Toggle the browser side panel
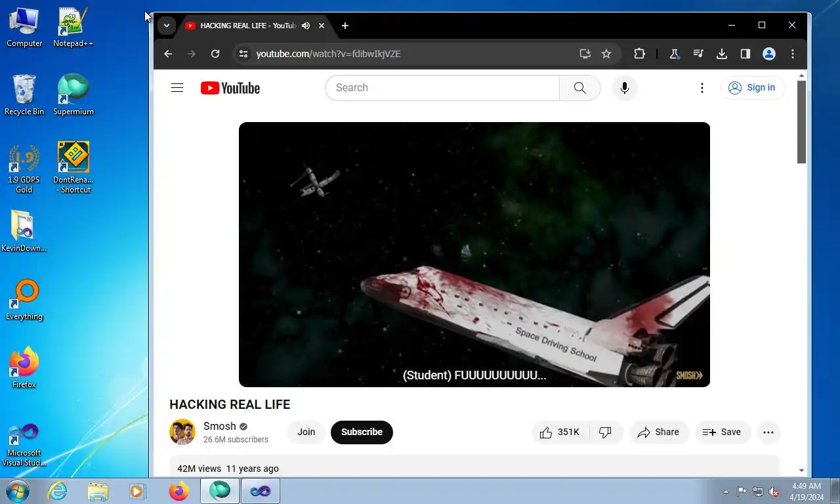 745,54
